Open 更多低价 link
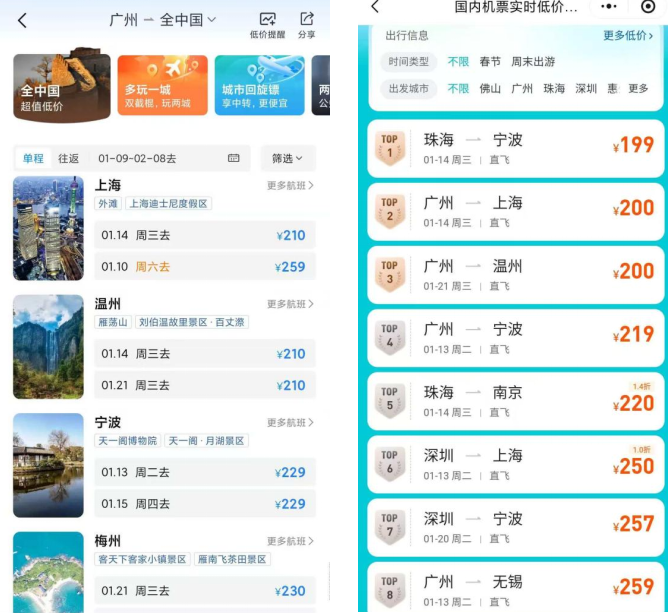Viewport: 668px width, 615px height. click(x=628, y=35)
